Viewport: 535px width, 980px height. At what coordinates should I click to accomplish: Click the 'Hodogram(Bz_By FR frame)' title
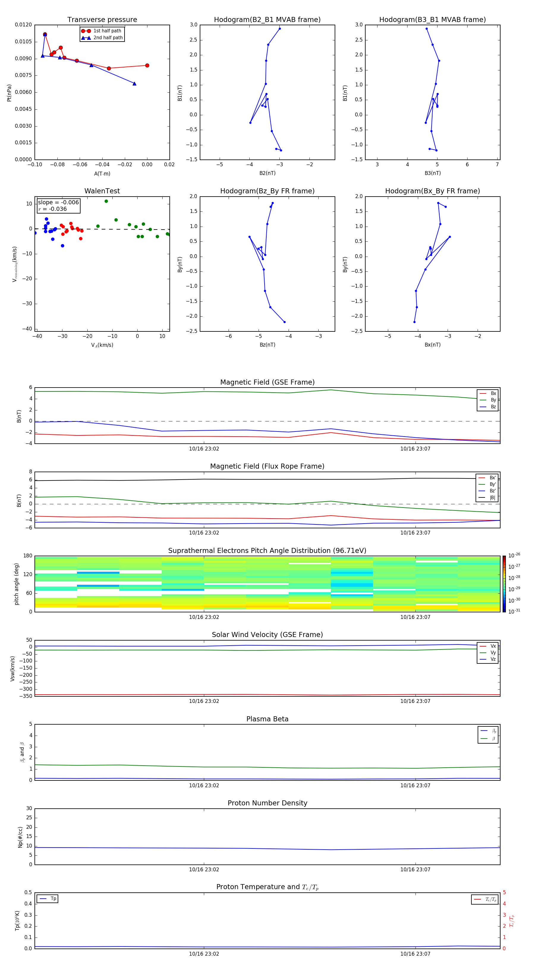click(x=267, y=191)
